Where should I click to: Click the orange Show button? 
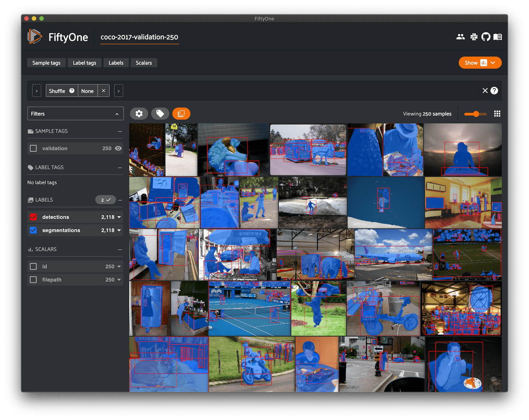point(480,63)
